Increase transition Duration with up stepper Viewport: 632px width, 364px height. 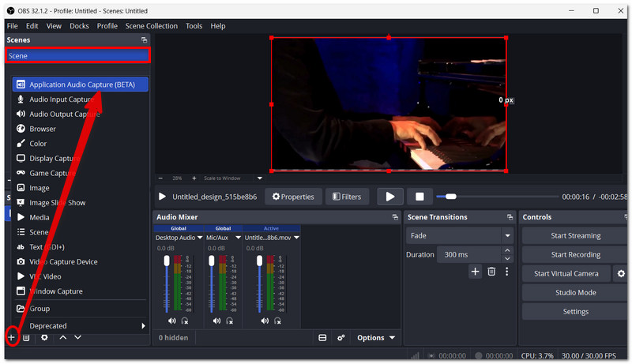pyautogui.click(x=507, y=250)
